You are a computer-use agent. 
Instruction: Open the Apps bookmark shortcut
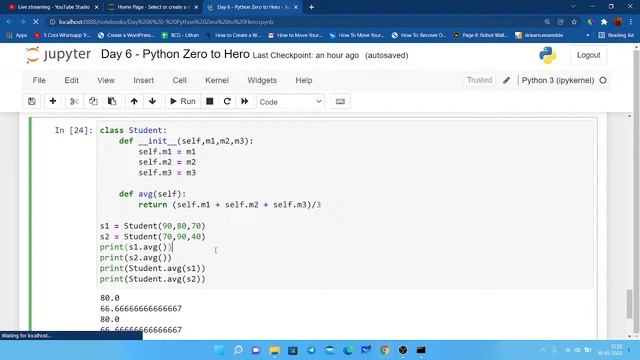click(x=17, y=36)
